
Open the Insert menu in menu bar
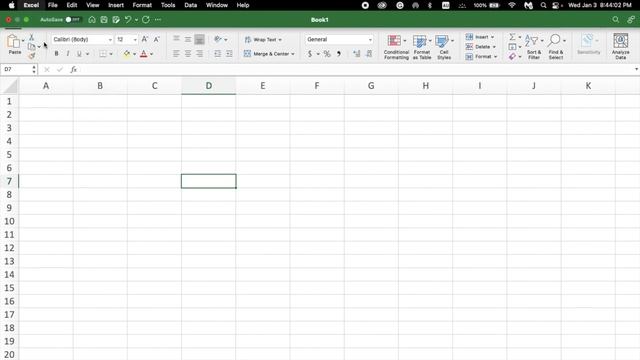[116, 5]
